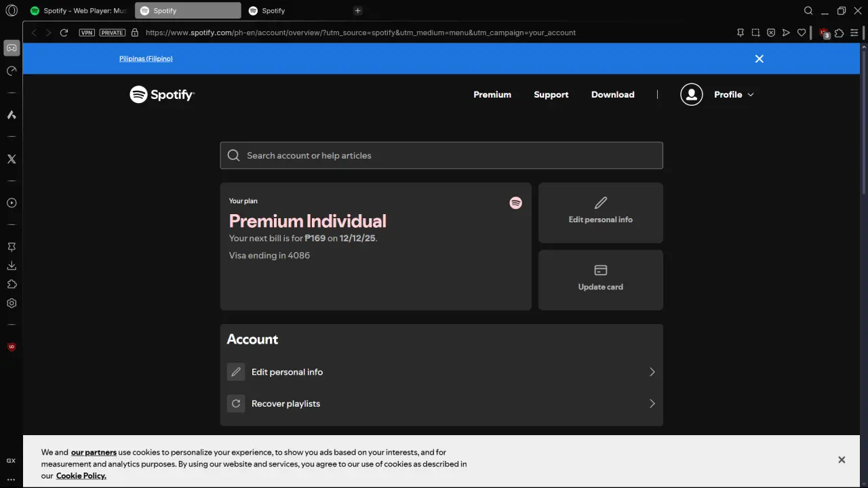Switch to the Spotify Web Player tab
The width and height of the screenshot is (868, 488).
pos(79,10)
